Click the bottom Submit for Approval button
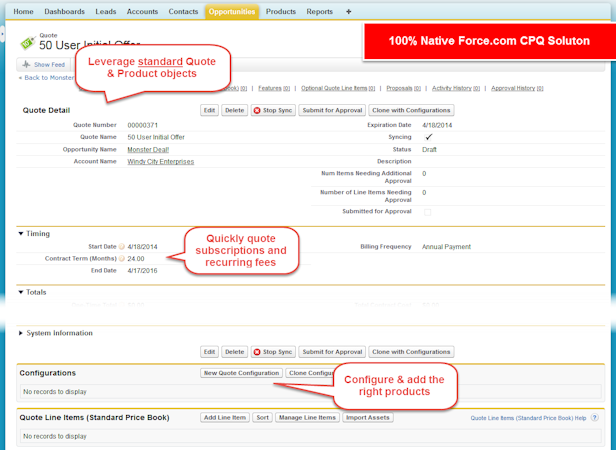 pos(332,352)
